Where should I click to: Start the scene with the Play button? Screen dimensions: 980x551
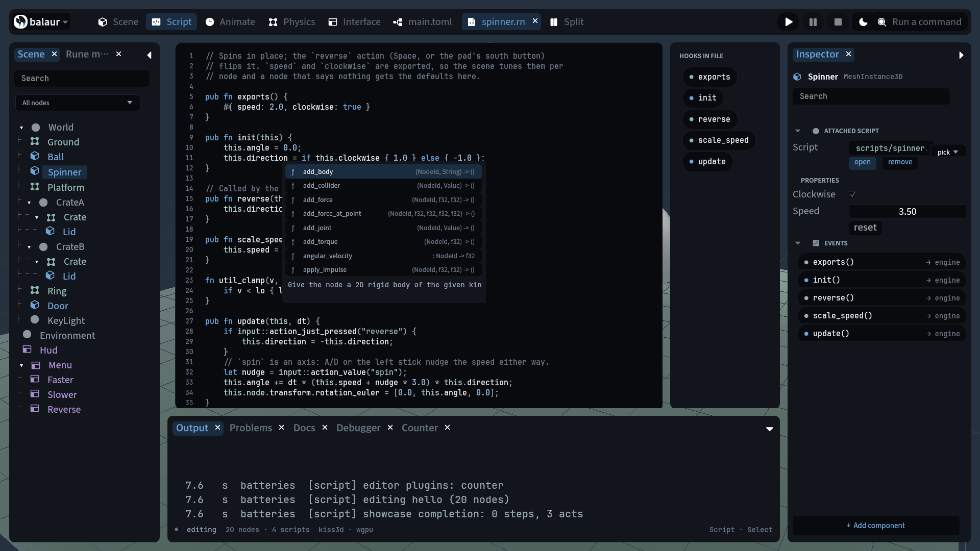tap(789, 22)
